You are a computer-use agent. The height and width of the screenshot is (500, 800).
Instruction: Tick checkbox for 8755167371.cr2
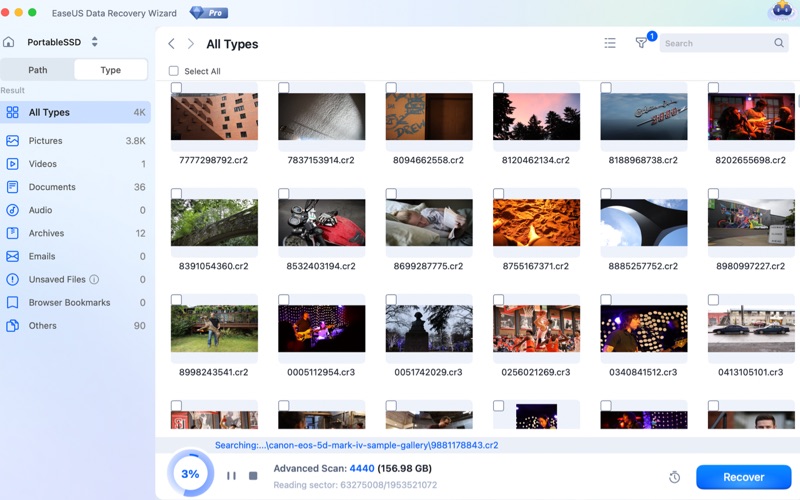click(498, 193)
